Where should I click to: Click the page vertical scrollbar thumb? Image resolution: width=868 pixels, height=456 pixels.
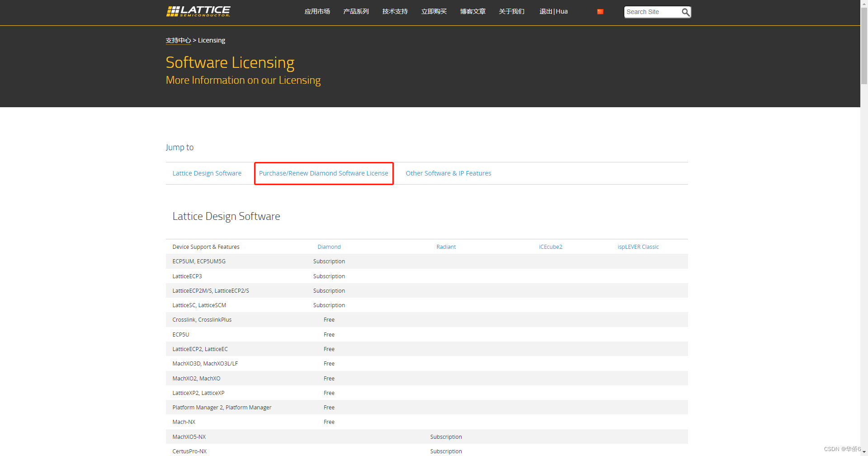(864, 47)
